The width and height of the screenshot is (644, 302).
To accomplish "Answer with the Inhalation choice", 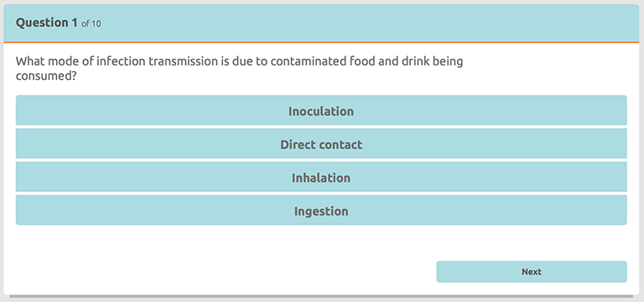I will click(x=321, y=177).
